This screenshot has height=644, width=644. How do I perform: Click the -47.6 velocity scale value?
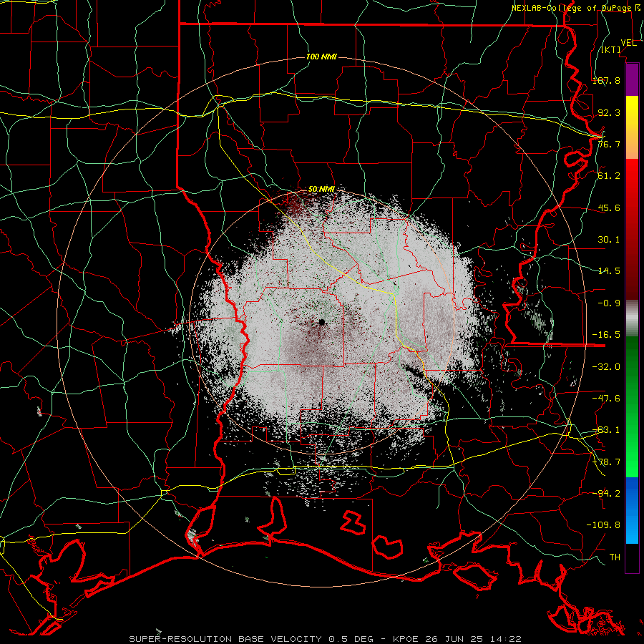[606, 399]
